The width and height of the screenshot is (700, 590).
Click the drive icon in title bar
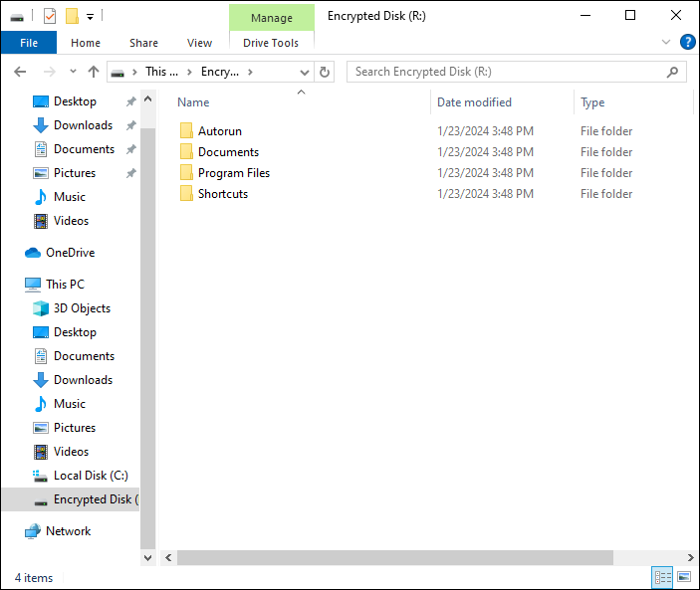17,17
